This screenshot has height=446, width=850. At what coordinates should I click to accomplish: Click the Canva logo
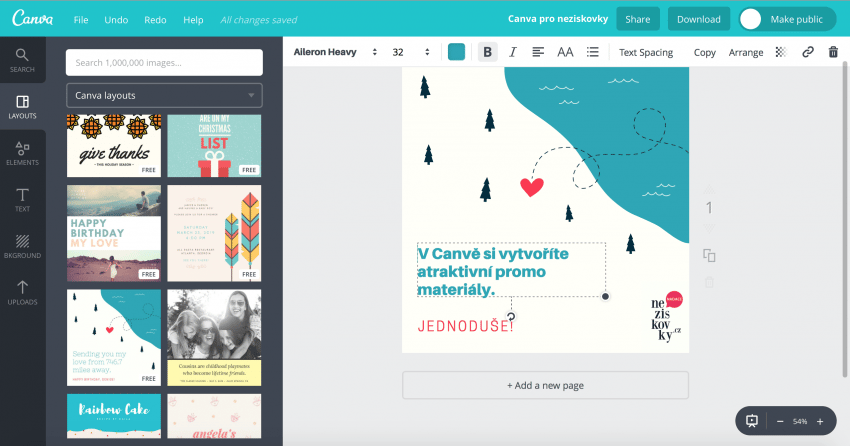[x=33, y=18]
